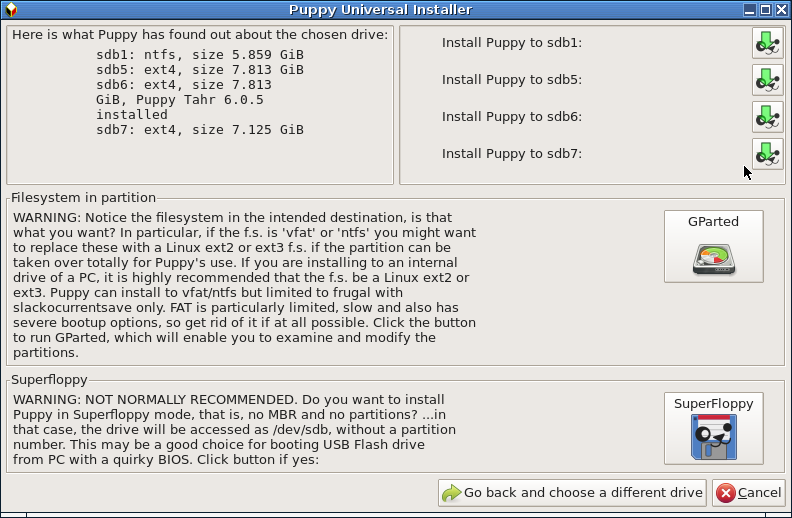Click the 'Superfloppy' frame heading
The height and width of the screenshot is (518, 792).
[50, 380]
